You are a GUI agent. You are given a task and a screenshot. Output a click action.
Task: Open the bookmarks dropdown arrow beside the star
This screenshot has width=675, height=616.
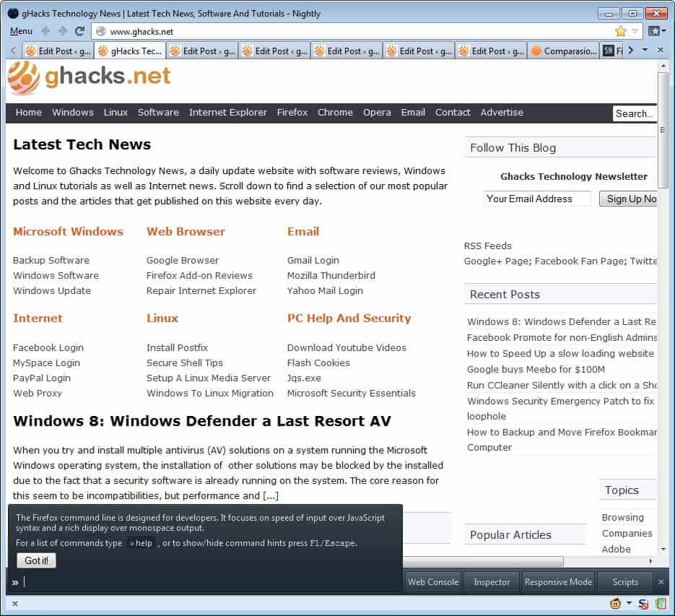(635, 31)
